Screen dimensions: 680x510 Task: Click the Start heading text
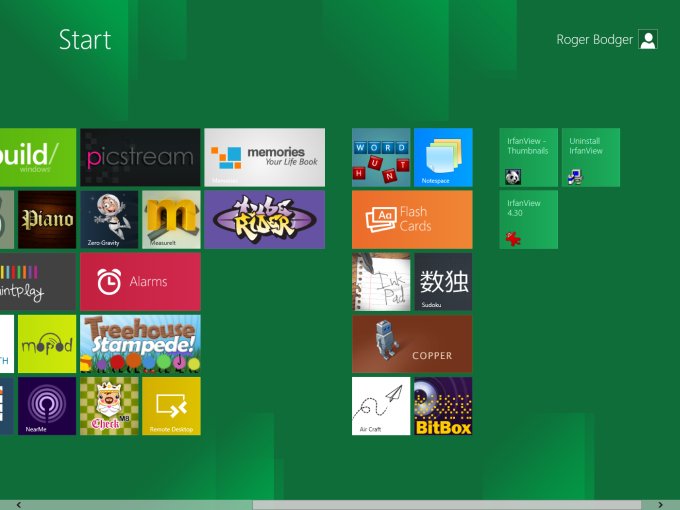pos(85,40)
